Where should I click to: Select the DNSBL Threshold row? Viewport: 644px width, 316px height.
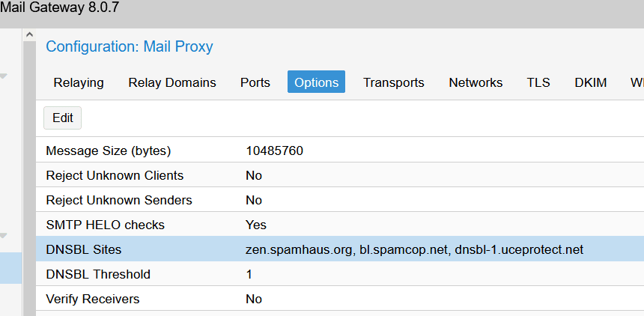tap(98, 274)
